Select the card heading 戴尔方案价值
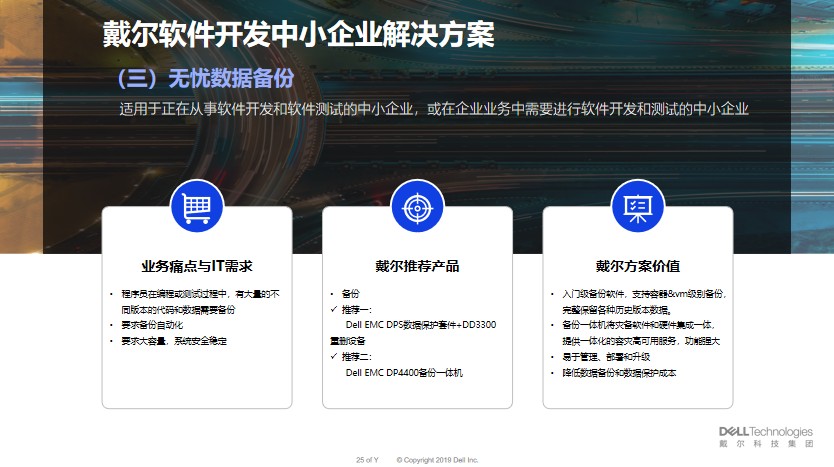Screen dimensions: 834x467 pyautogui.click(x=638, y=266)
